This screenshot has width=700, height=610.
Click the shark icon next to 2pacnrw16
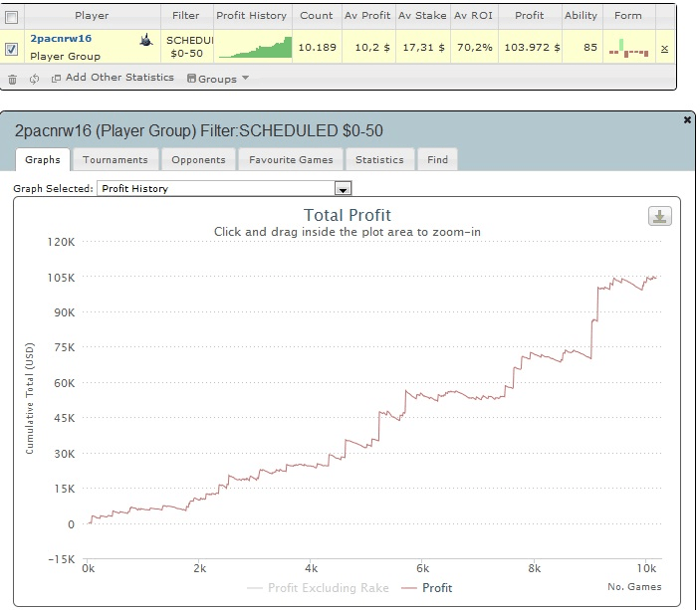pos(146,40)
